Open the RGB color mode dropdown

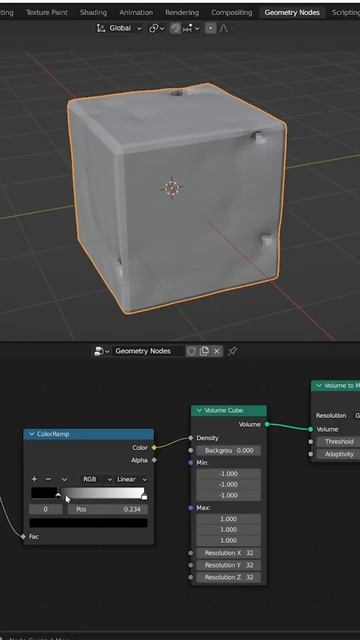tap(97, 479)
